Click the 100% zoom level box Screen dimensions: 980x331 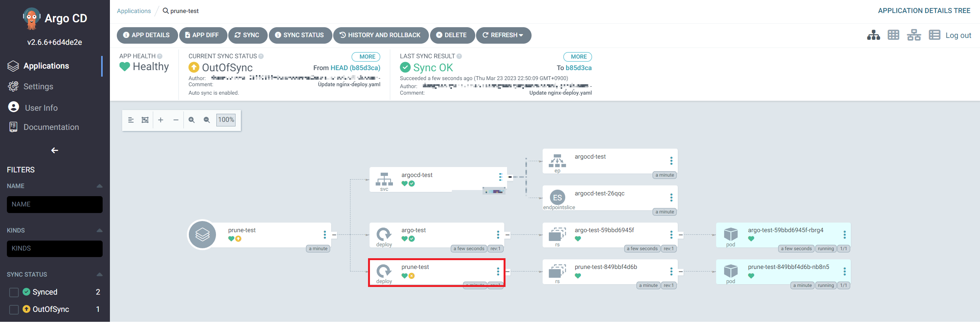[226, 120]
